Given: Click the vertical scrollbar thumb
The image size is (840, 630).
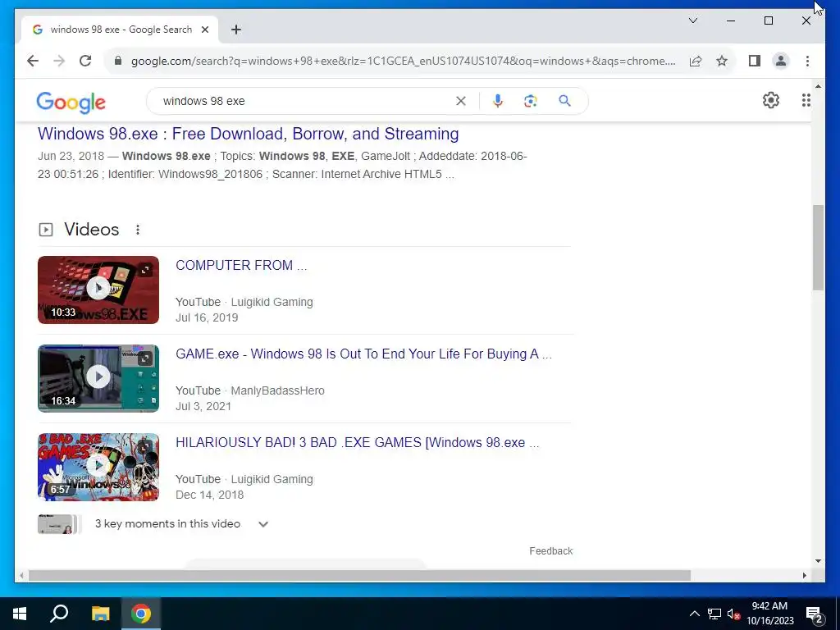Looking at the screenshot, I should 818,248.
